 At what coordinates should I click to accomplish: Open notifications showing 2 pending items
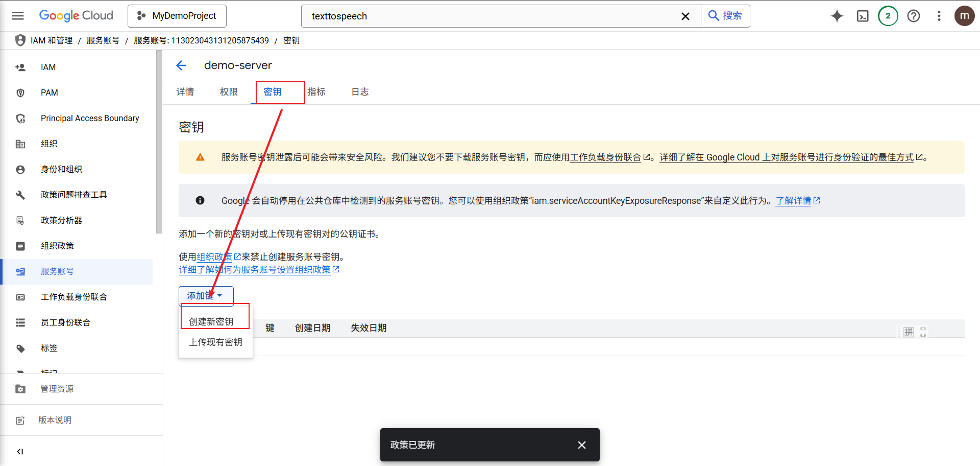point(888,16)
